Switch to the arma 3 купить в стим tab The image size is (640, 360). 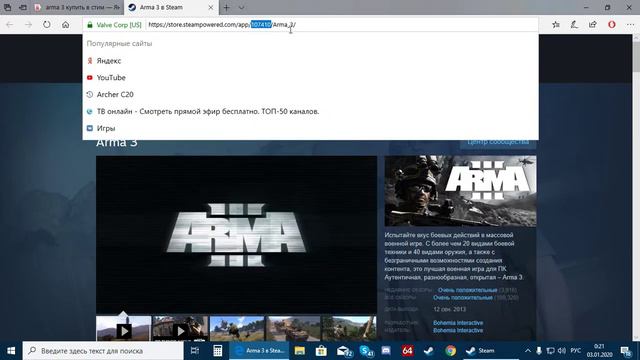point(77,7)
